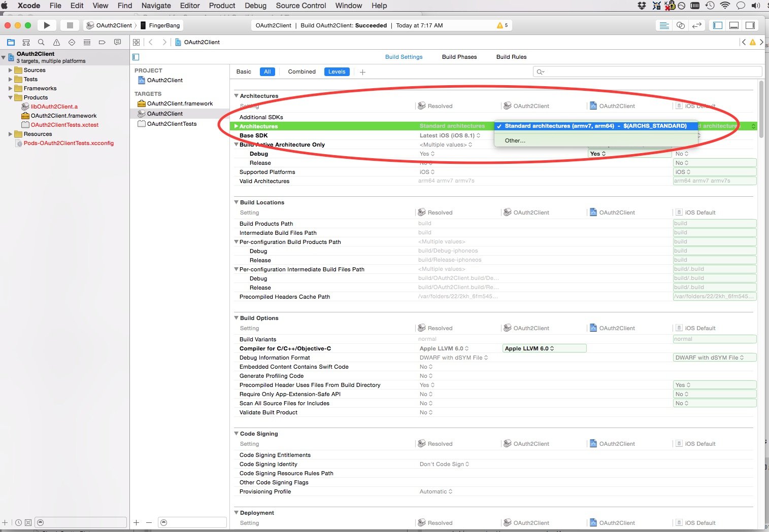Add user-defined build setting plus icon

click(362, 72)
